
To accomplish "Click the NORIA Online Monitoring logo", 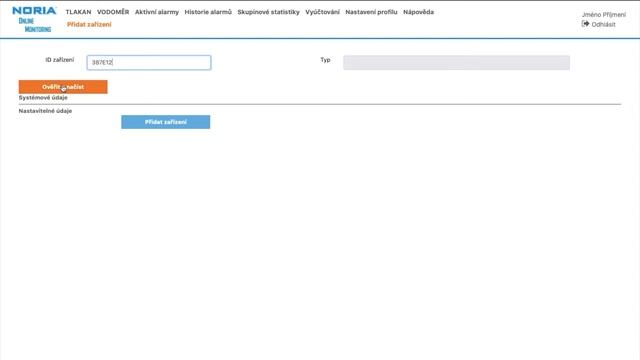I will (34, 19).
